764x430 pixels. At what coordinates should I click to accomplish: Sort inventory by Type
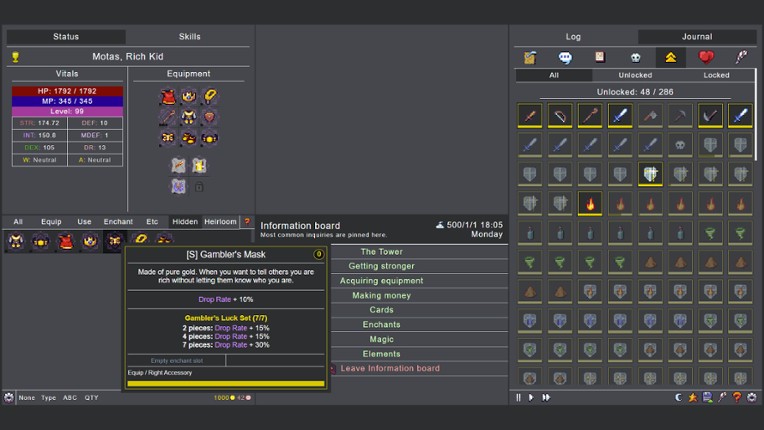48,398
